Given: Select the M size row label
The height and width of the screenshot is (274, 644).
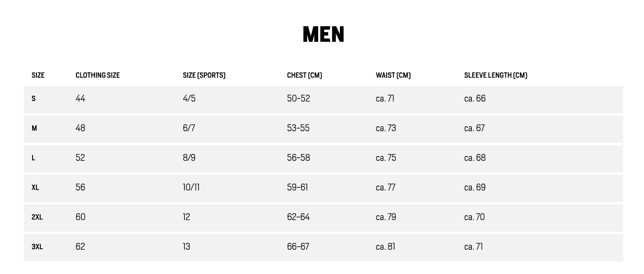Looking at the screenshot, I should tap(34, 128).
